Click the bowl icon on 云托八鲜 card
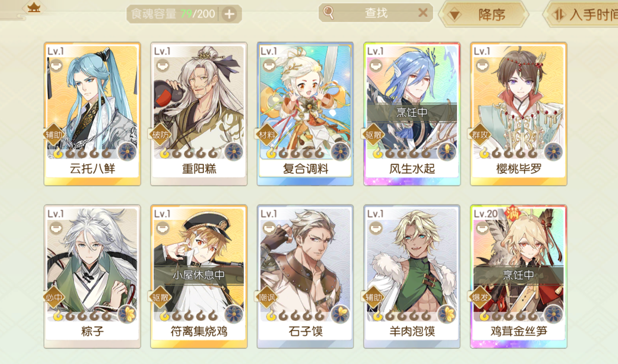Viewport: 618px width, 364px height. tap(56, 65)
